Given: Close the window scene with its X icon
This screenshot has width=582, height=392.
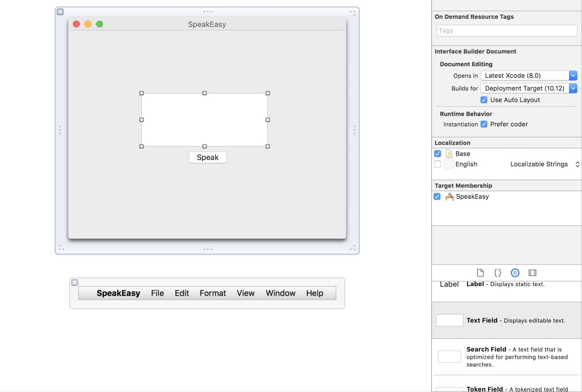Looking at the screenshot, I should click(60, 12).
